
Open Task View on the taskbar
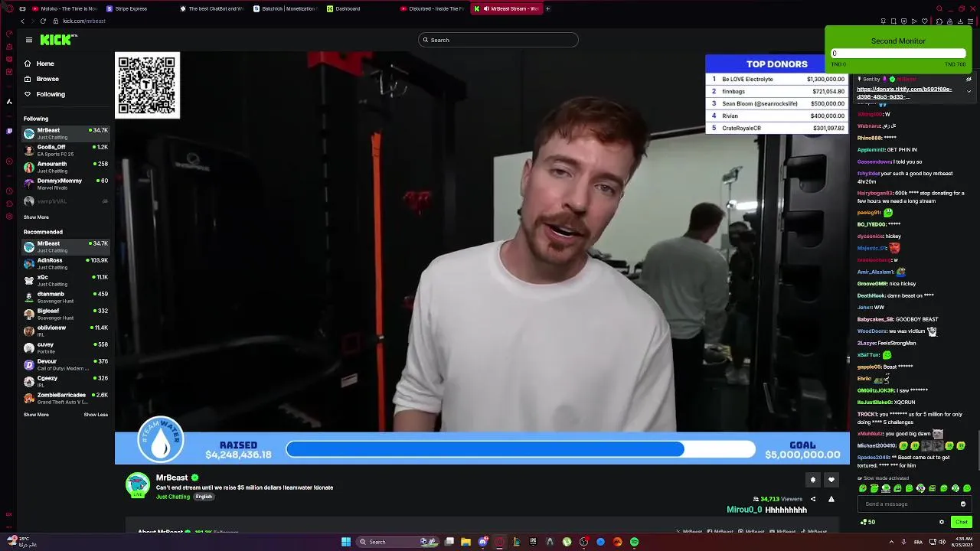pos(449,542)
